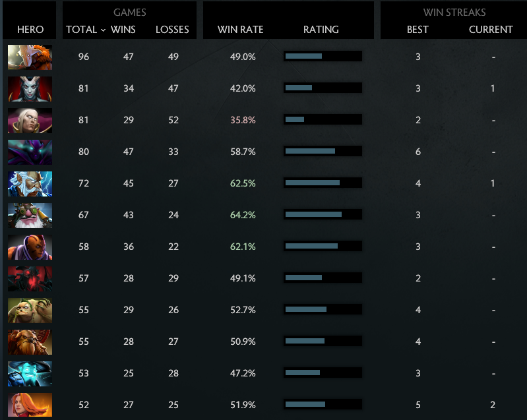The height and width of the screenshot is (420, 527).
Task: Sort by CURRENT win streak column
Action: (x=491, y=30)
